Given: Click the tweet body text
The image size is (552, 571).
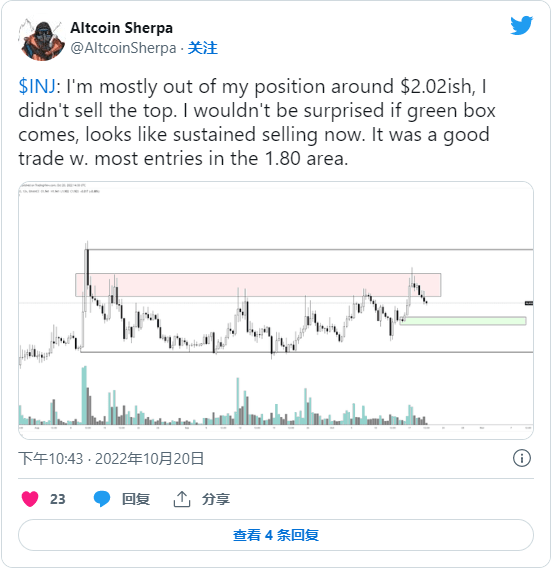Looking at the screenshot, I should pos(257,122).
